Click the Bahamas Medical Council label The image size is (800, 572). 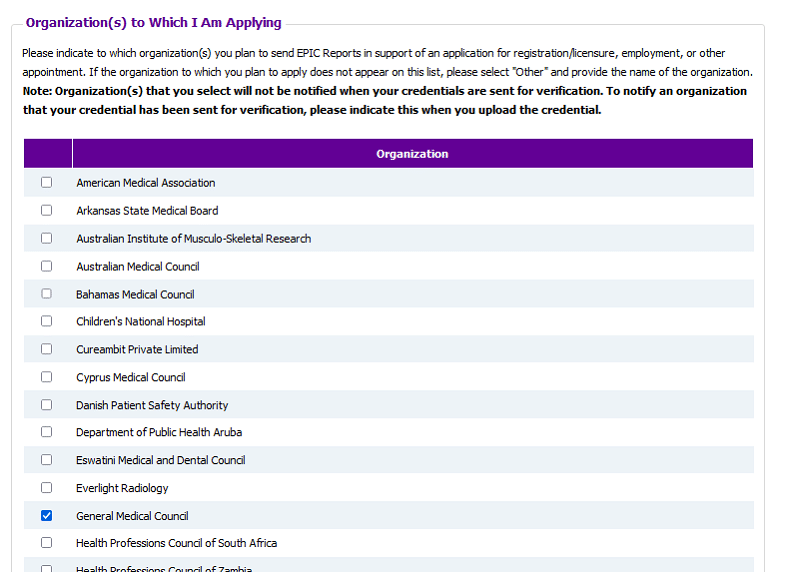pos(135,294)
